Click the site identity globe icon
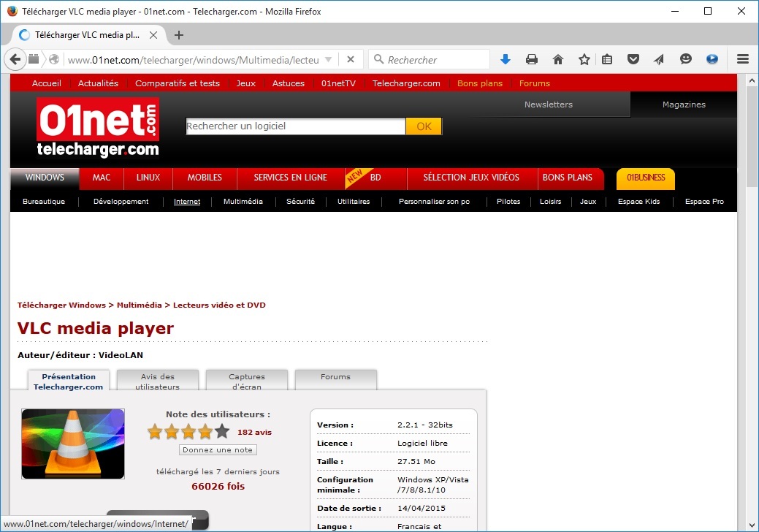Image resolution: width=759 pixels, height=532 pixels. 54,59
